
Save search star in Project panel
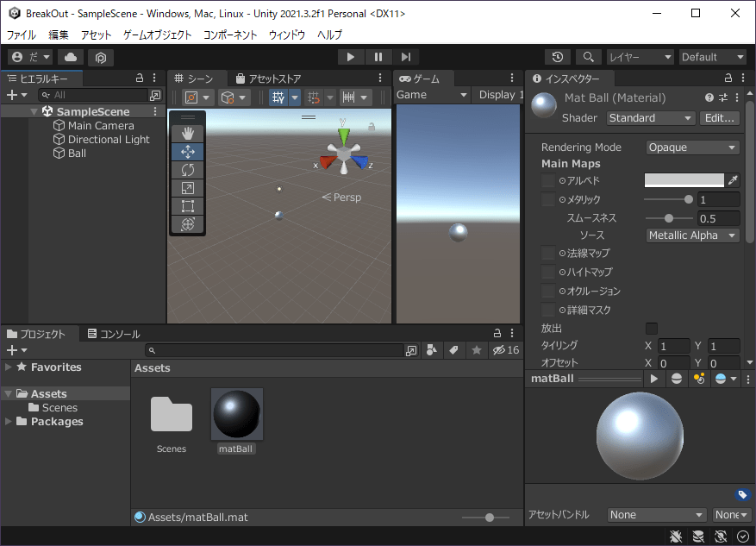click(x=477, y=350)
